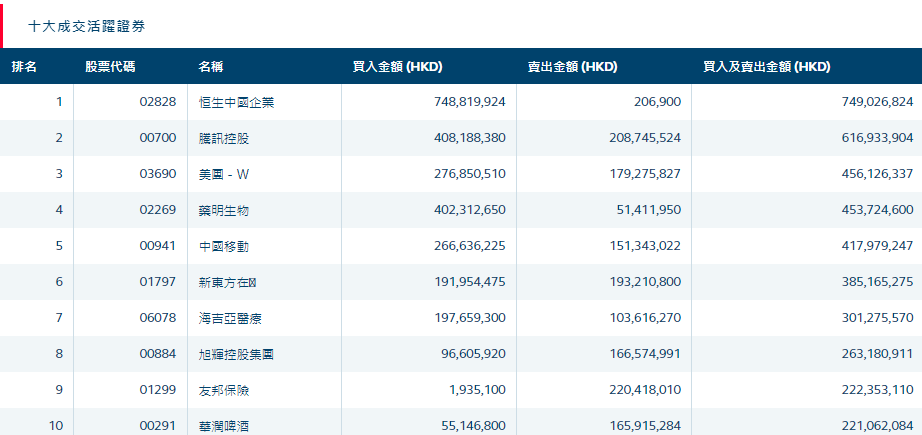Click sell amount 151,343,022

click(x=645, y=246)
